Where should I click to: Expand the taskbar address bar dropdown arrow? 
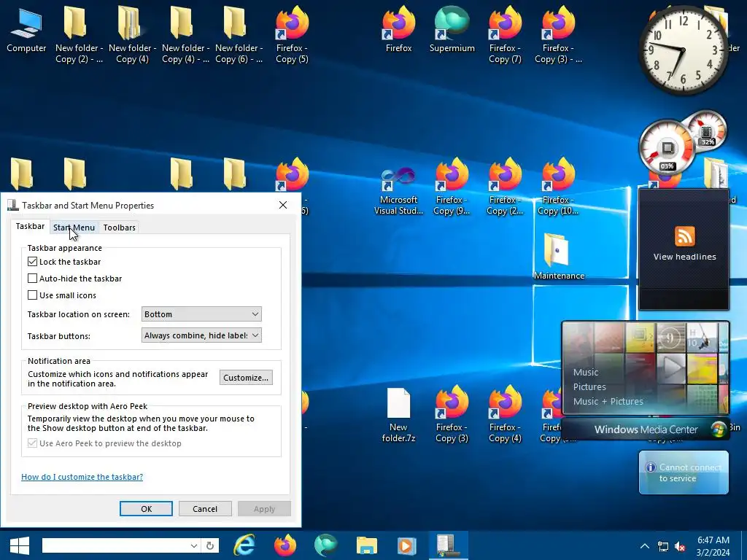[194, 545]
